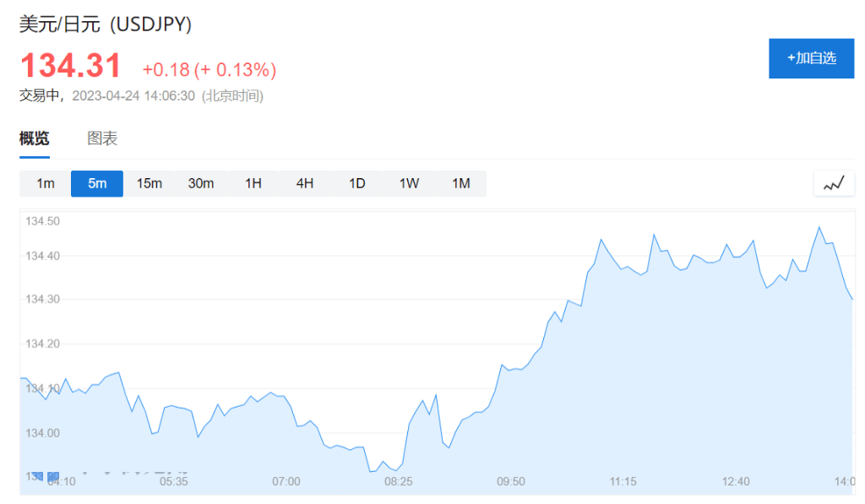The width and height of the screenshot is (865, 504).
Task: Click the chart type line icon
Action: 834,184
